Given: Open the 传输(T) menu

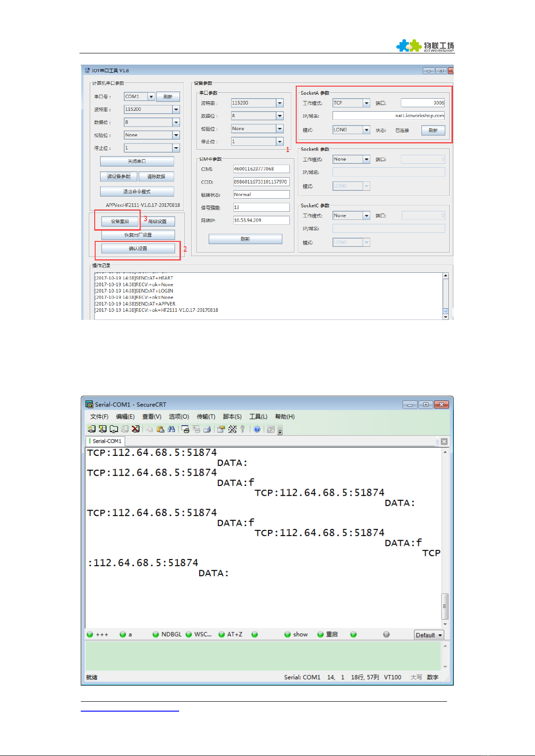Looking at the screenshot, I should [x=206, y=416].
